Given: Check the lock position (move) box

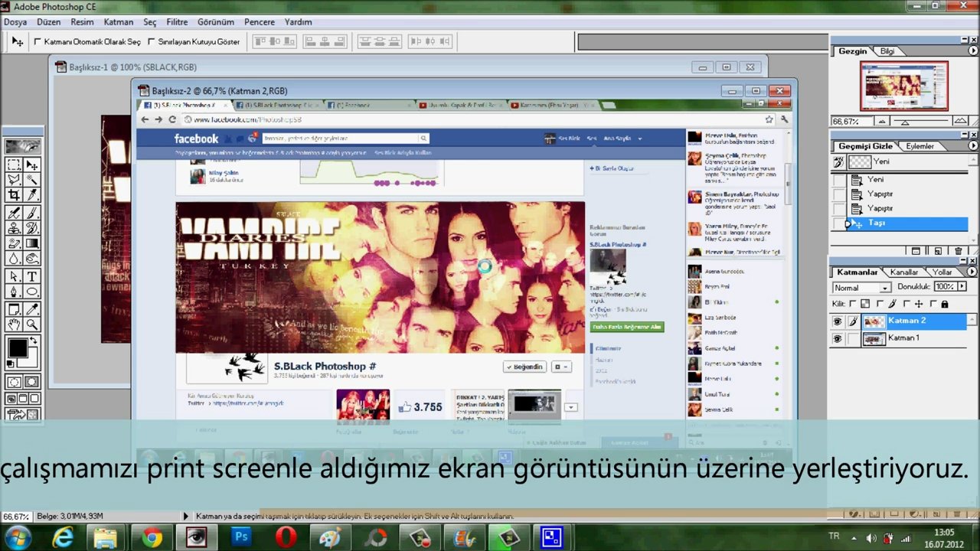Looking at the screenshot, I should pos(908,304).
